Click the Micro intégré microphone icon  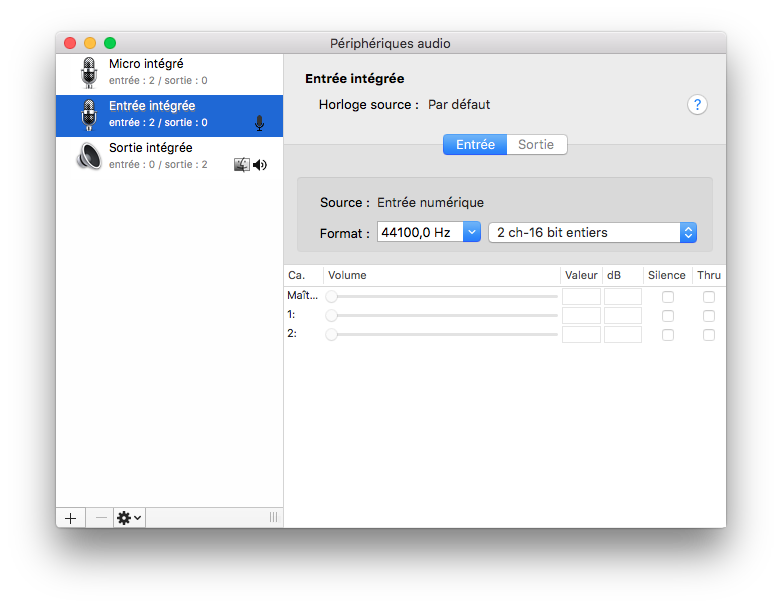[x=89, y=73]
